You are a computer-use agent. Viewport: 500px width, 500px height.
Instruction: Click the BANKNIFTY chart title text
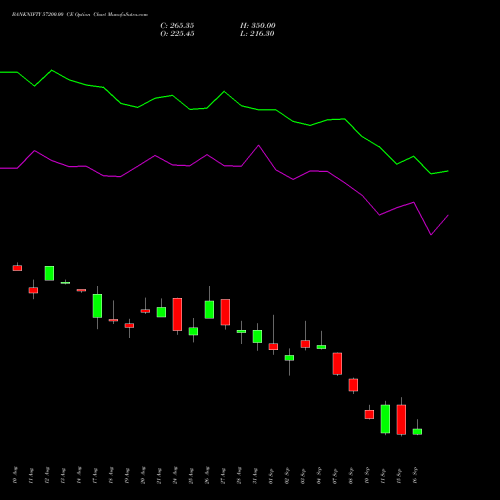pyautogui.click(x=80, y=15)
